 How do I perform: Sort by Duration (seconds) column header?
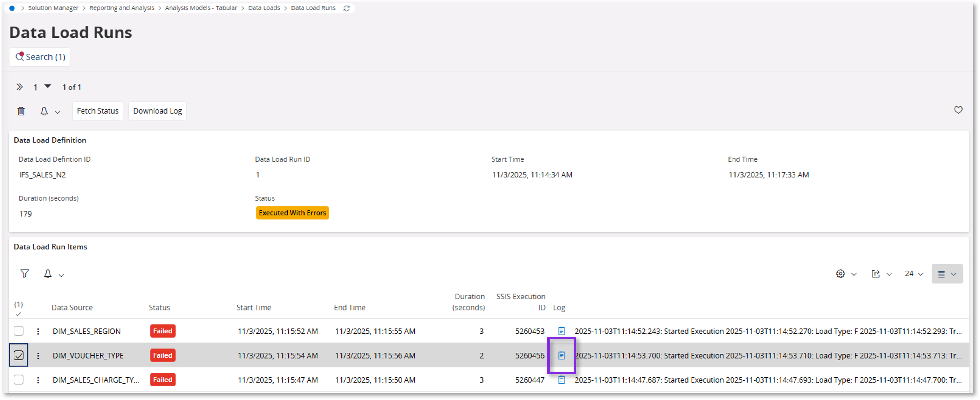pos(468,302)
